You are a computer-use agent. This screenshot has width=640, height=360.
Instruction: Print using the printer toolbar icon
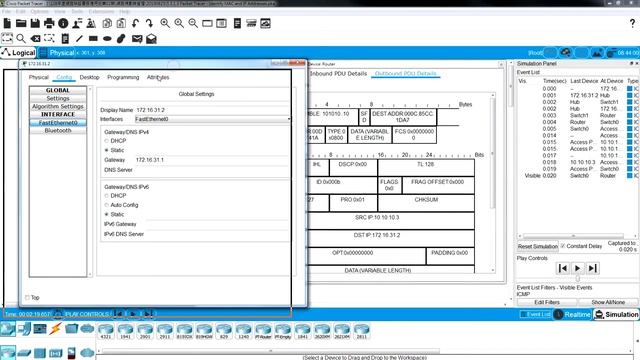click(49, 23)
